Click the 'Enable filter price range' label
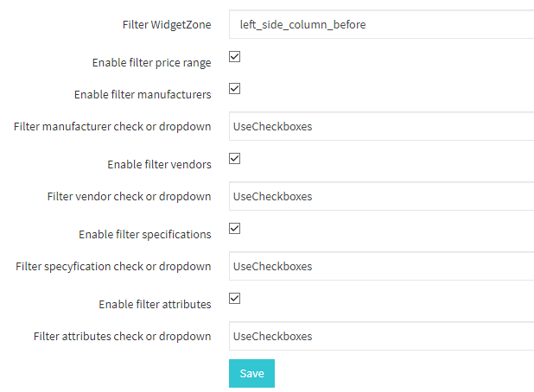 pos(151,63)
